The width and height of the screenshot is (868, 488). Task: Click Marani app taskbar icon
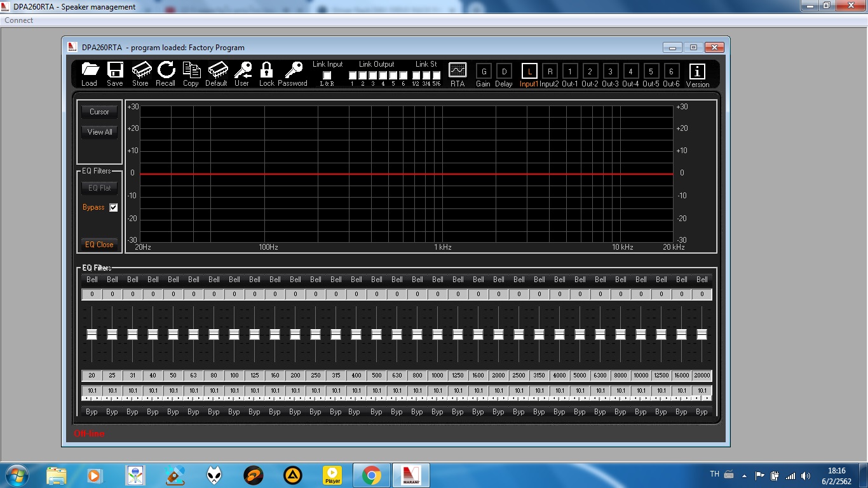click(x=411, y=475)
